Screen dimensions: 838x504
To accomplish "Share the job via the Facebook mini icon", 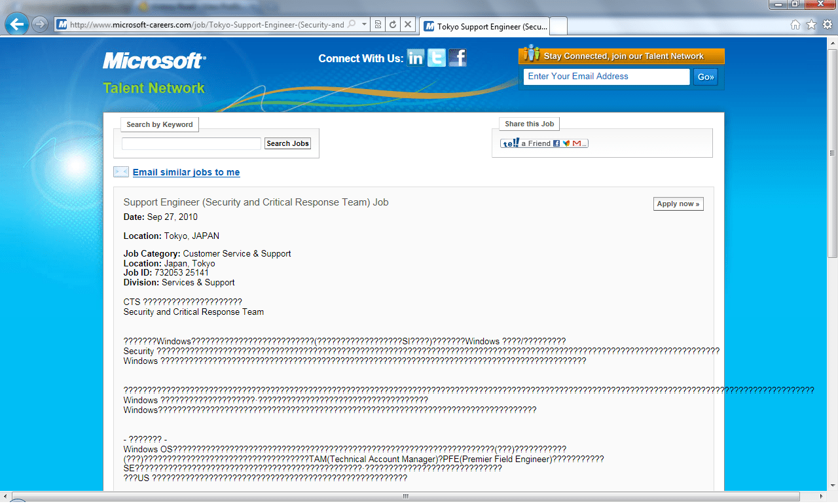I will tap(556, 143).
